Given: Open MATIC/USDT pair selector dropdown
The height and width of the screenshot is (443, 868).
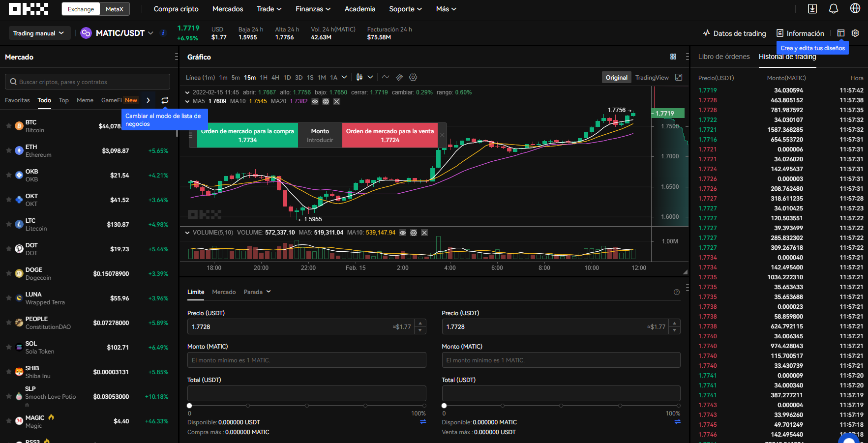Looking at the screenshot, I should click(x=150, y=33).
